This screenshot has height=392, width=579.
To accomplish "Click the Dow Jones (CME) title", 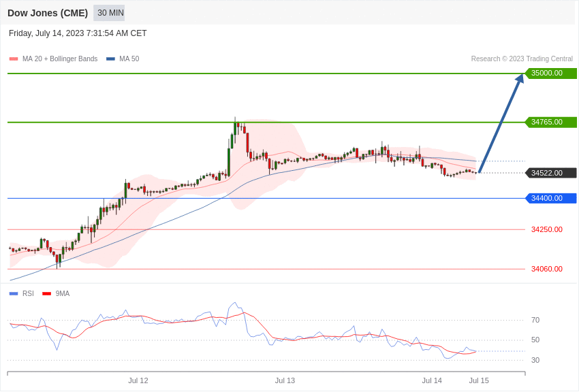I will coord(48,13).
